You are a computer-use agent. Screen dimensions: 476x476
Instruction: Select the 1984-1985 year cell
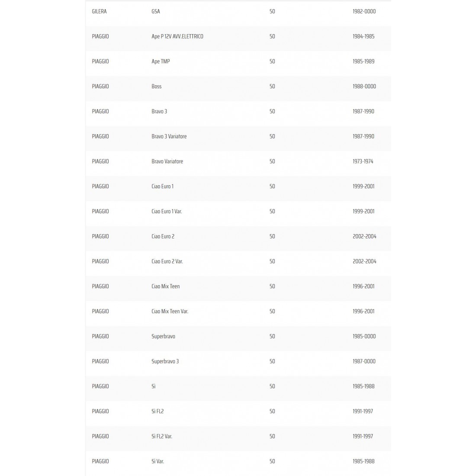(363, 36)
